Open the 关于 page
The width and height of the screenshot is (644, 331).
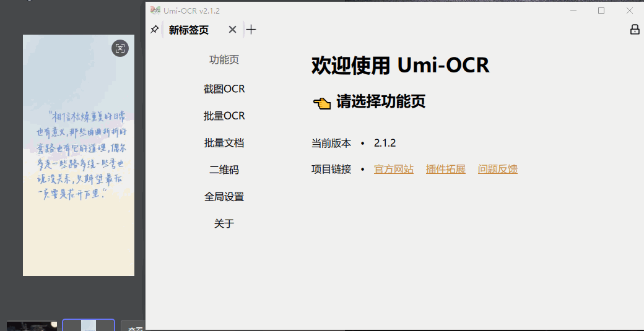point(224,224)
